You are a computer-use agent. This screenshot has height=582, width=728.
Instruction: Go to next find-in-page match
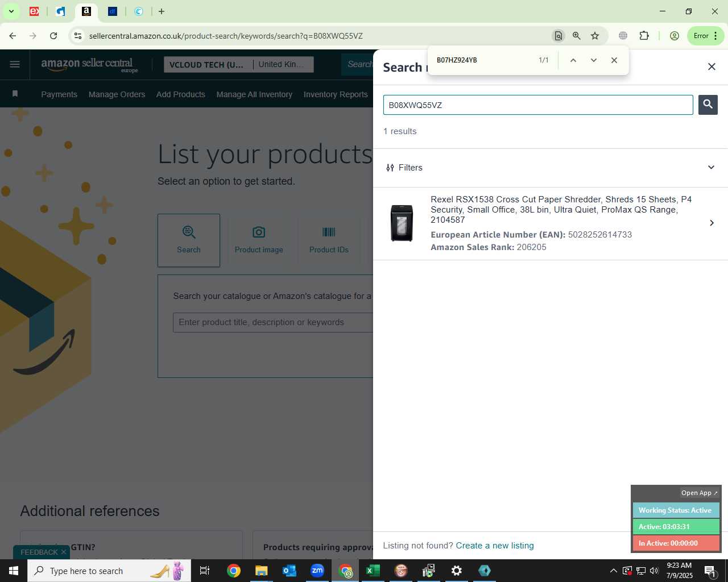coord(594,60)
